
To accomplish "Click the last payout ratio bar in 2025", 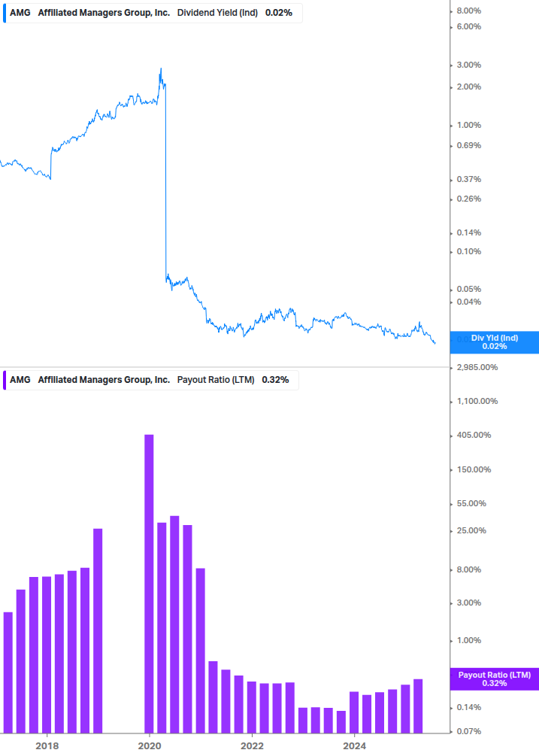I will pyautogui.click(x=418, y=706).
